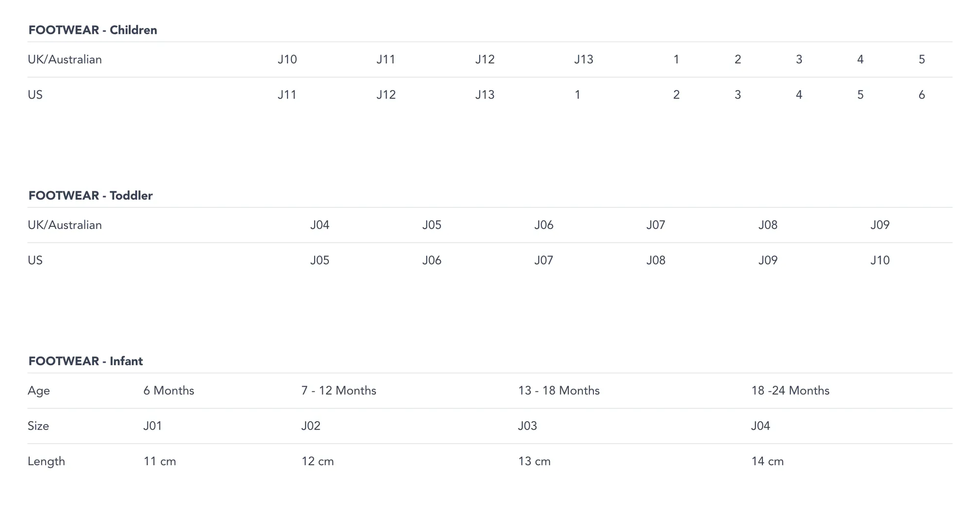Select J10 in Toddler US row
This screenshot has height=526, width=980.
pyautogui.click(x=880, y=260)
